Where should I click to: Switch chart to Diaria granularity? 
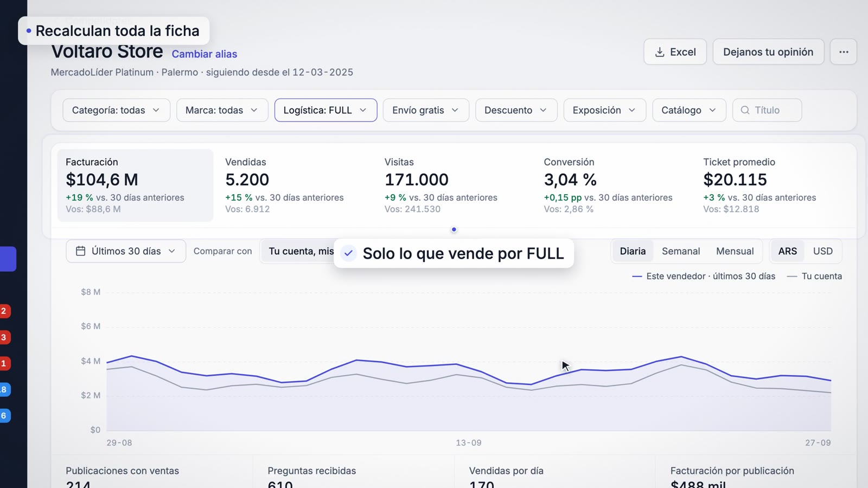[633, 251]
